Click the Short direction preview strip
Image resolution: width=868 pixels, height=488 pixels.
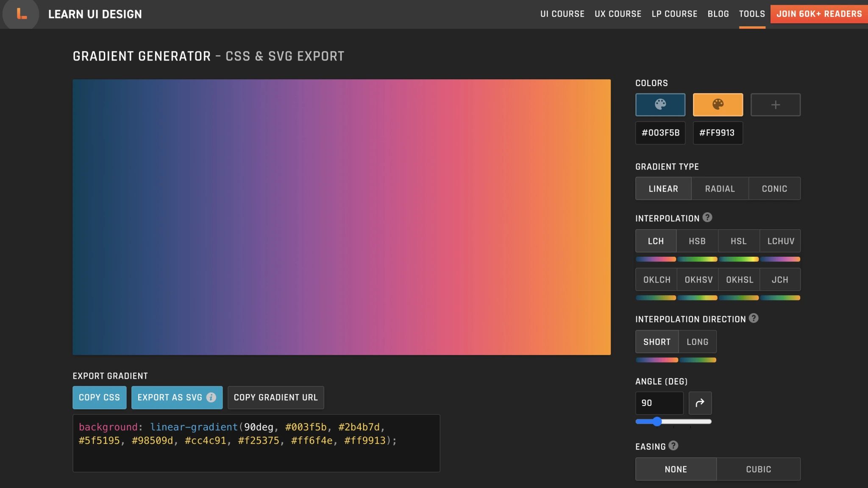point(657,360)
